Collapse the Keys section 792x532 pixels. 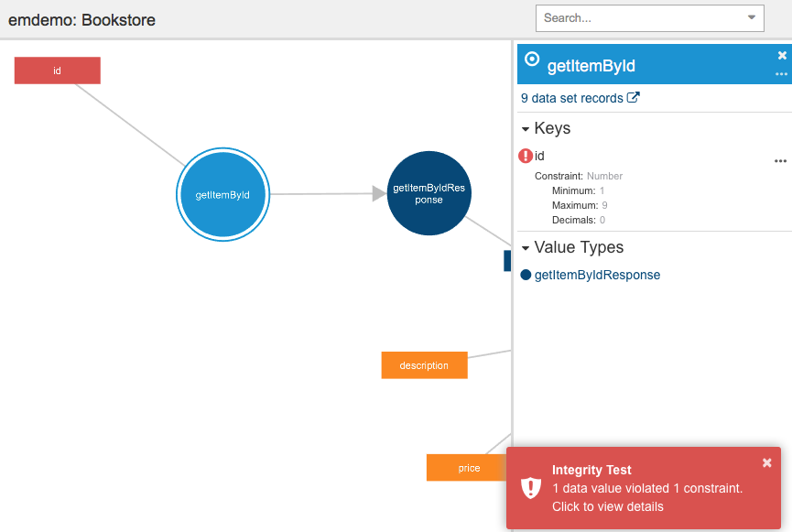pos(526,129)
